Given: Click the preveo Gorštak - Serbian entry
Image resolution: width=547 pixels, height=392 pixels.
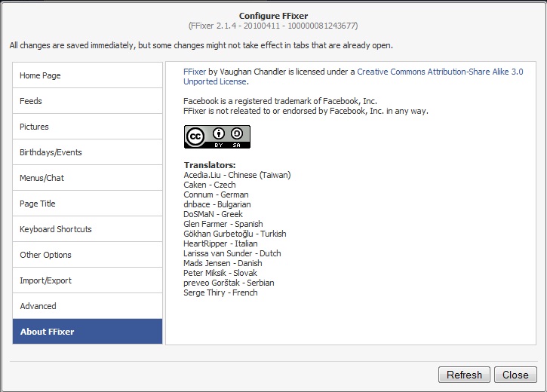Looking at the screenshot, I should pyautogui.click(x=229, y=283).
